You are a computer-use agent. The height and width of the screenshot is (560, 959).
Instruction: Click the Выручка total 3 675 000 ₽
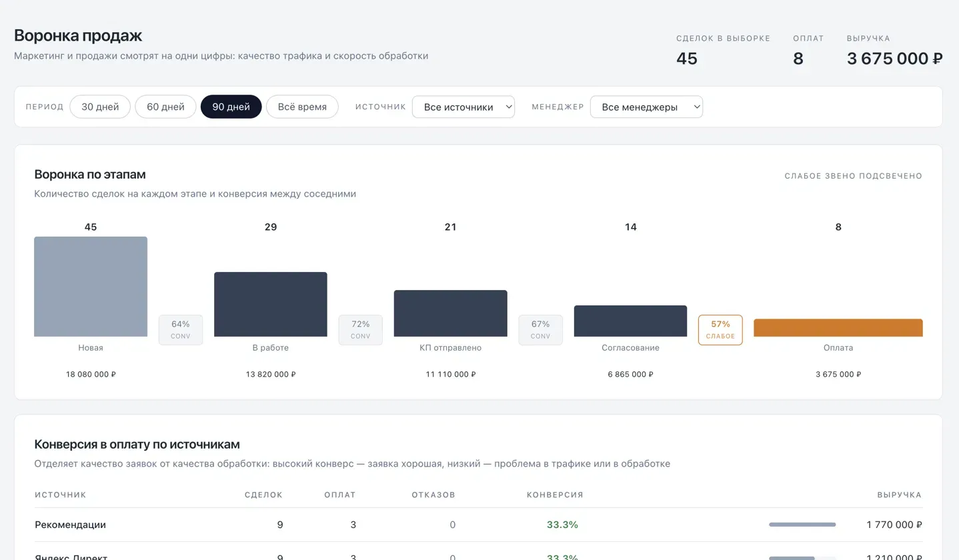click(894, 59)
